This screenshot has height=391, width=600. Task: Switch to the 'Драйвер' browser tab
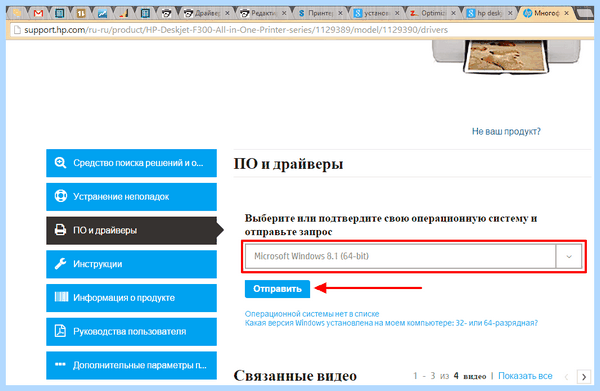pyautogui.click(x=207, y=13)
